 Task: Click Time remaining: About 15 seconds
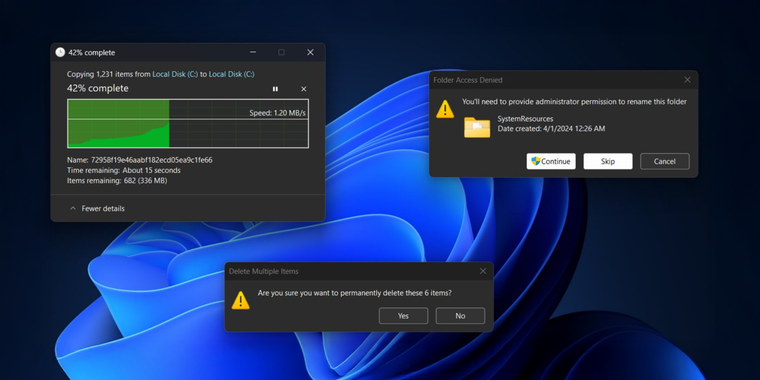[x=124, y=171]
